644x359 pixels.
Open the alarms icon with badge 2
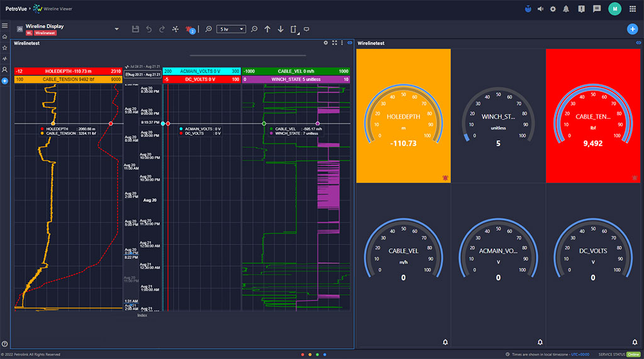(x=190, y=29)
